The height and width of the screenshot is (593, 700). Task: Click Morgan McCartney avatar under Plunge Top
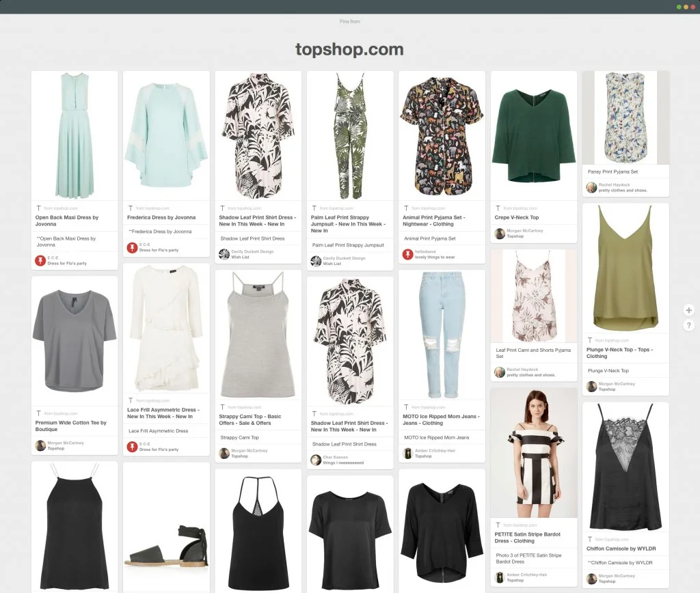(591, 387)
